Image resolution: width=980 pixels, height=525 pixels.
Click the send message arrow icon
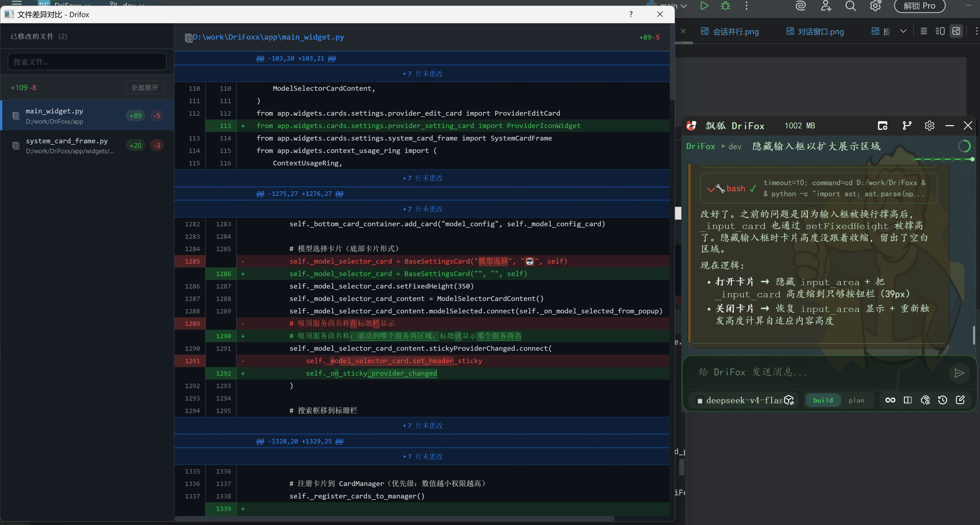tap(959, 373)
